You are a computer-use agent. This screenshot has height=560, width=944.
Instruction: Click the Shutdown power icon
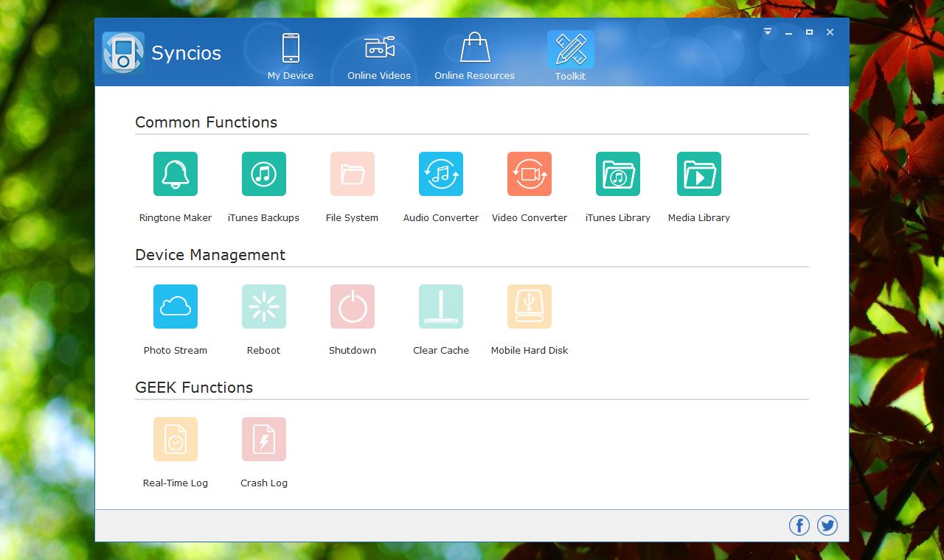click(353, 307)
